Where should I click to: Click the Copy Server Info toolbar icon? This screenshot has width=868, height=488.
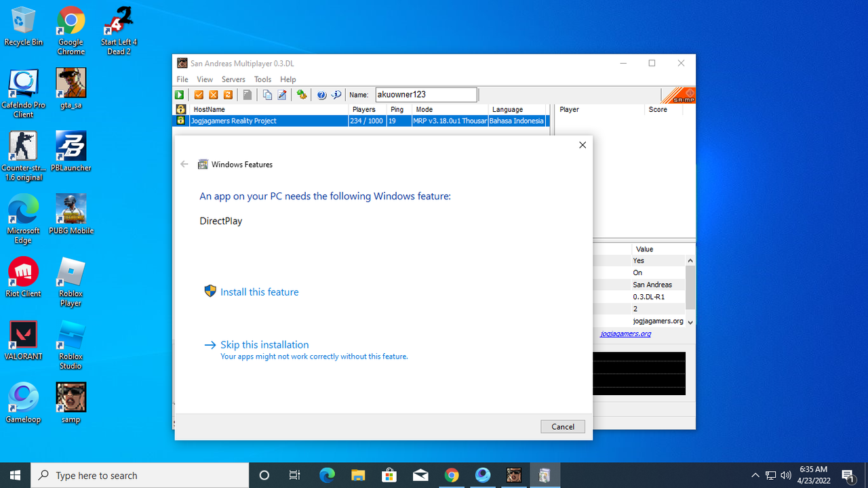point(267,96)
